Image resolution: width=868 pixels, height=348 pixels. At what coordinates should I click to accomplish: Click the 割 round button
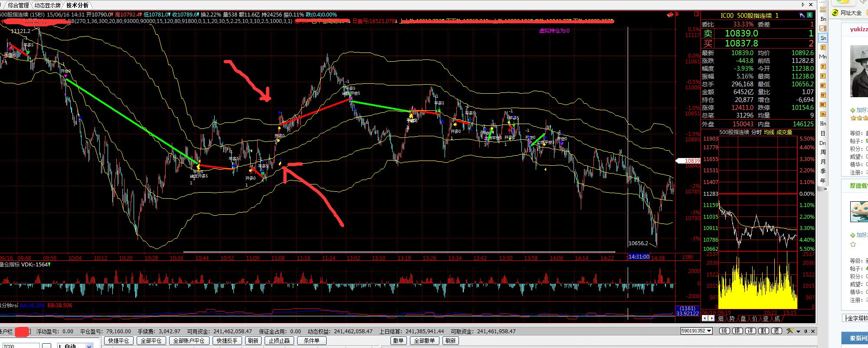(x=763, y=331)
